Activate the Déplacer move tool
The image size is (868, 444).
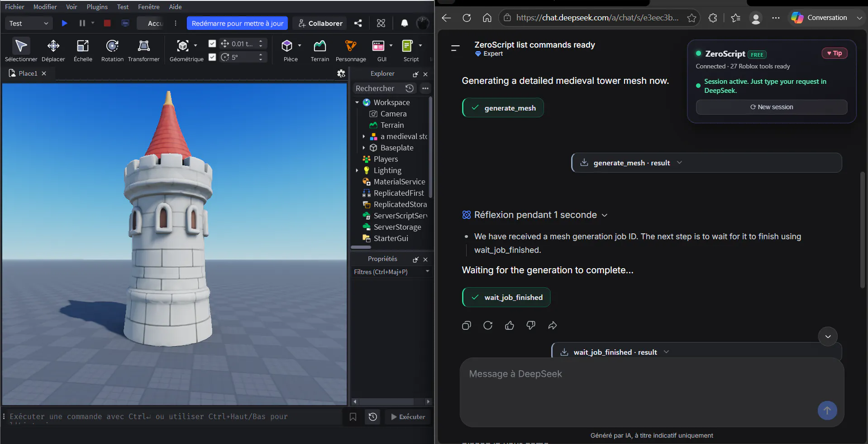tap(53, 50)
